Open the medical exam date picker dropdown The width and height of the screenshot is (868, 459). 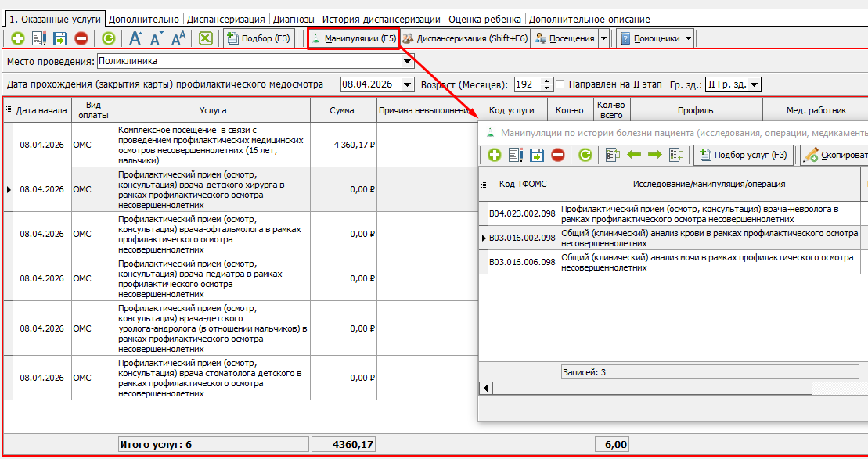pyautogui.click(x=407, y=84)
